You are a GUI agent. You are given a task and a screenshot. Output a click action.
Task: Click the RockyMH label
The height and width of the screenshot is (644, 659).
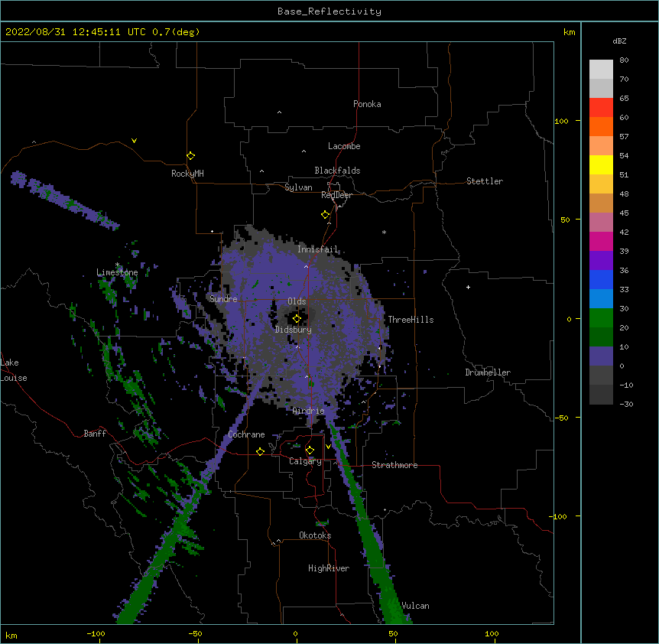pos(187,173)
